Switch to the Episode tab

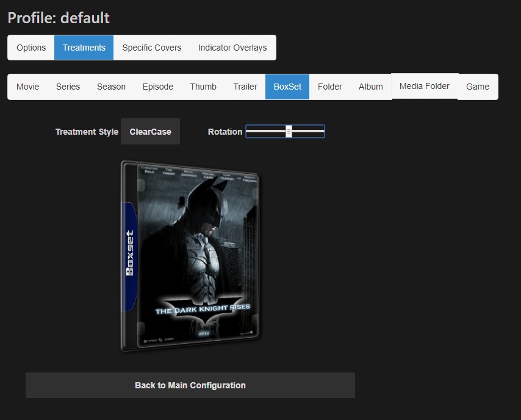click(158, 87)
